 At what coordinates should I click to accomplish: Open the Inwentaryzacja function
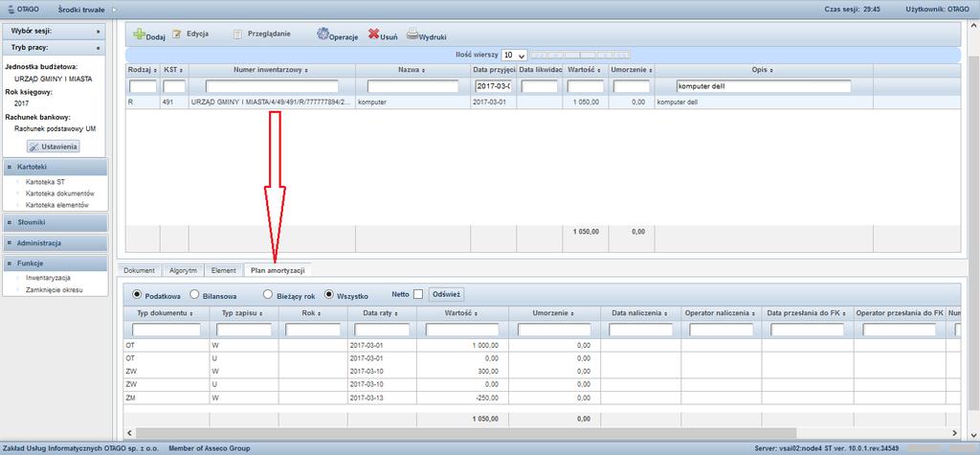point(48,278)
